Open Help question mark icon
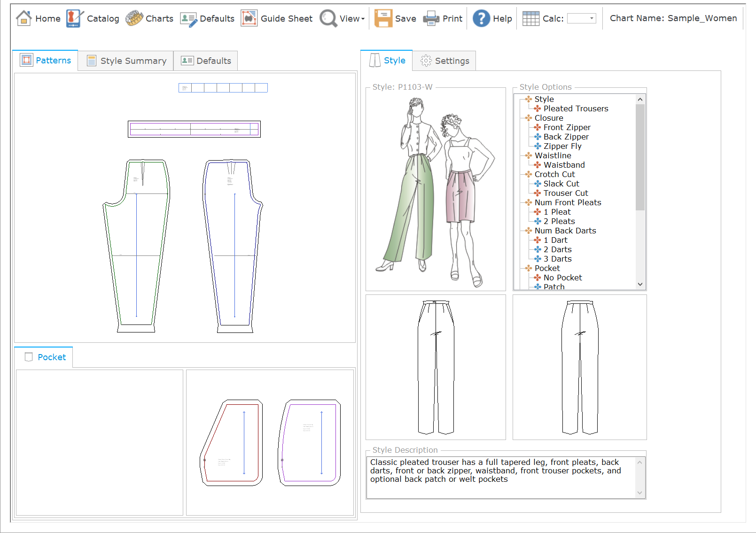Image resolution: width=756 pixels, height=533 pixels. pos(481,18)
